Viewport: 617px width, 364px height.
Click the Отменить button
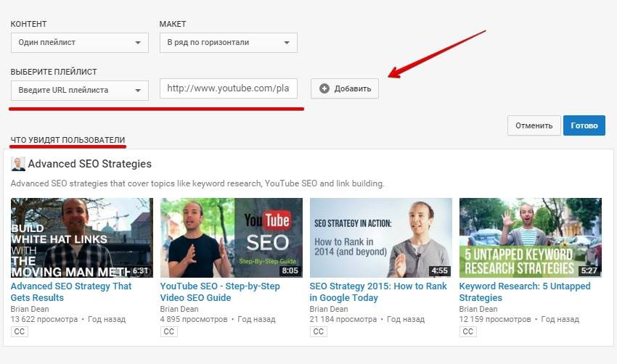(x=534, y=125)
